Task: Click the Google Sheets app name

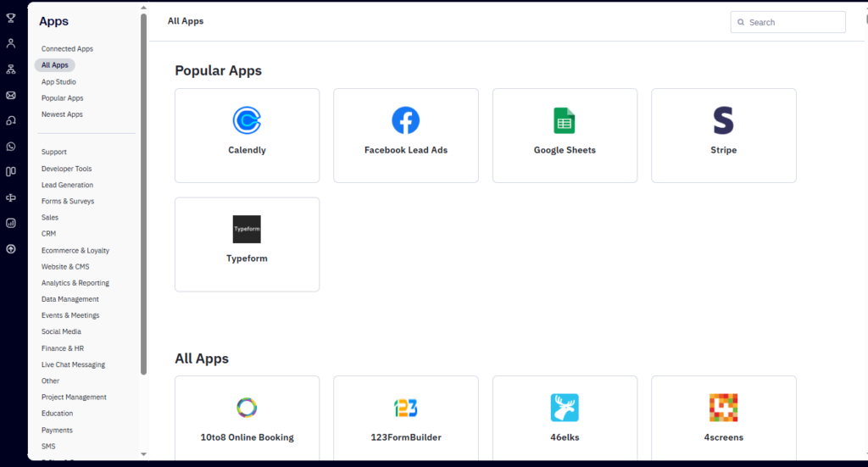Action: tap(565, 150)
